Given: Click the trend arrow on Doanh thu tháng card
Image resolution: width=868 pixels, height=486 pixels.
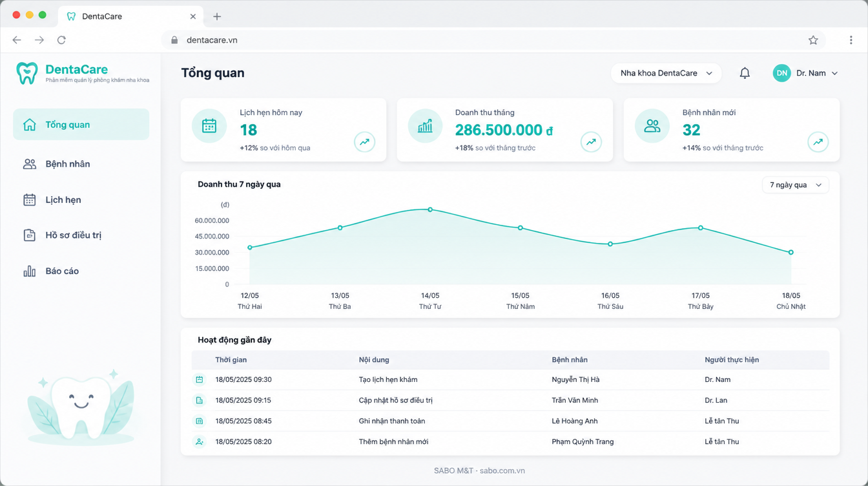Looking at the screenshot, I should [591, 142].
